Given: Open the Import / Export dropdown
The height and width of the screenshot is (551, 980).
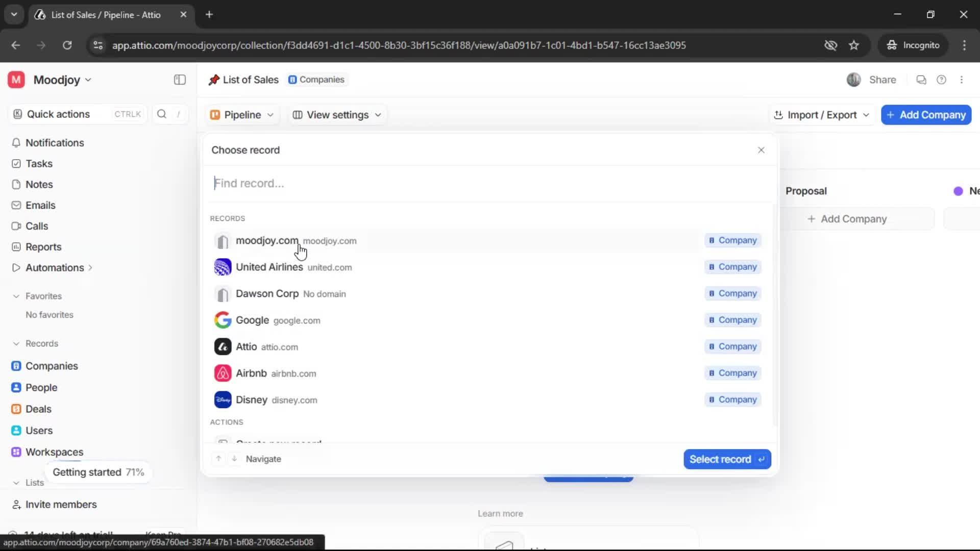Looking at the screenshot, I should (x=822, y=115).
